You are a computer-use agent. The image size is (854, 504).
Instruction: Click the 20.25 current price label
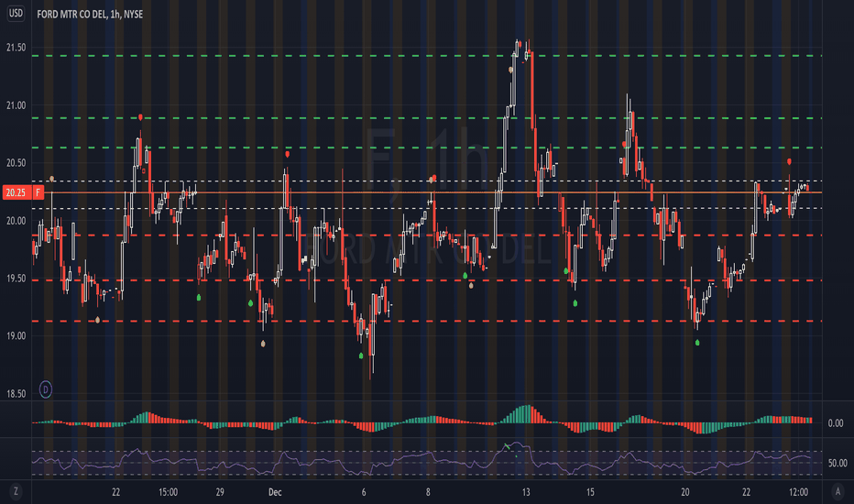(16, 192)
